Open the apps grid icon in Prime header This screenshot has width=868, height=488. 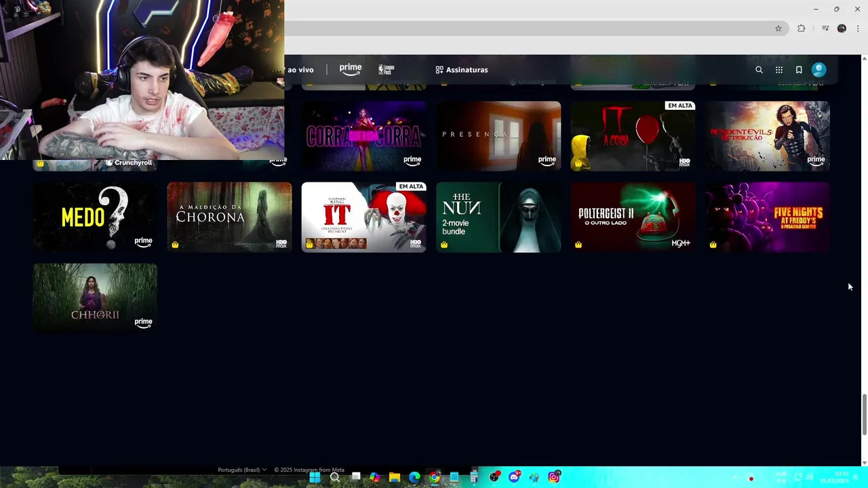779,70
